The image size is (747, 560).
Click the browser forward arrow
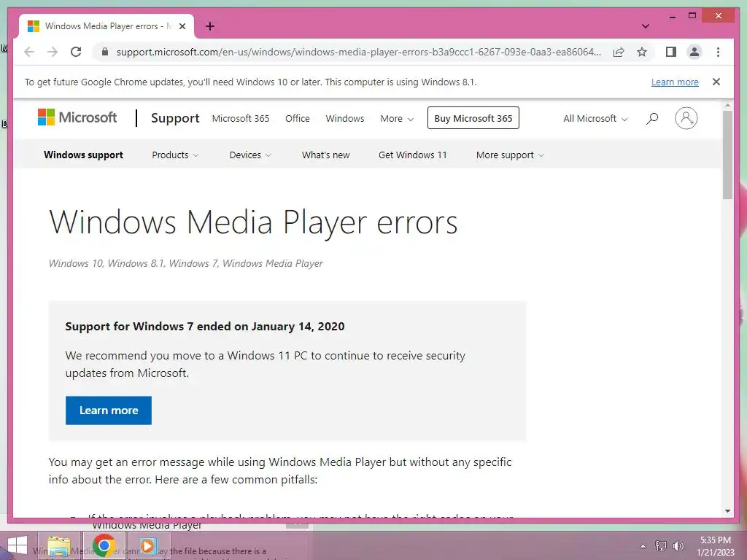pyautogui.click(x=53, y=52)
